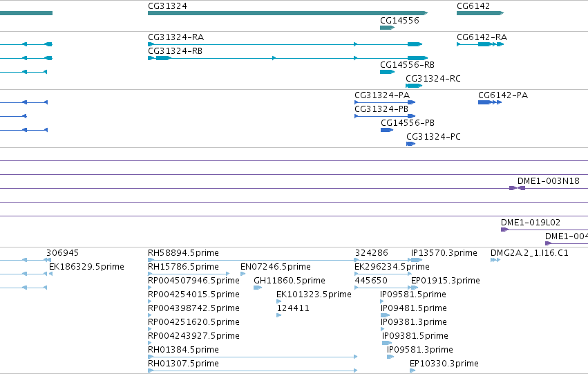Select EST EK296234.5prime

[x=383, y=274]
